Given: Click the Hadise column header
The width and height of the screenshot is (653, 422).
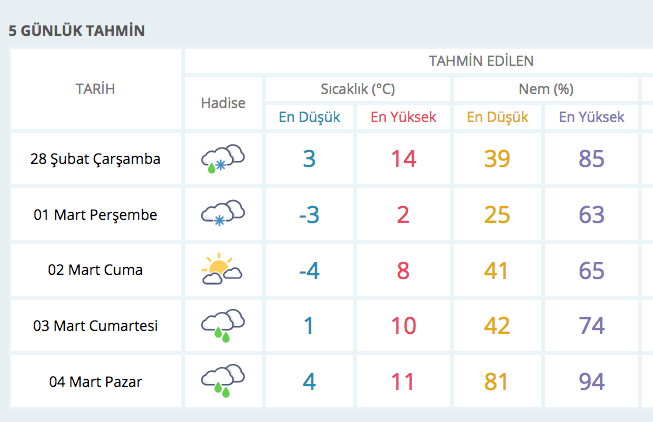Looking at the screenshot, I should [x=223, y=103].
